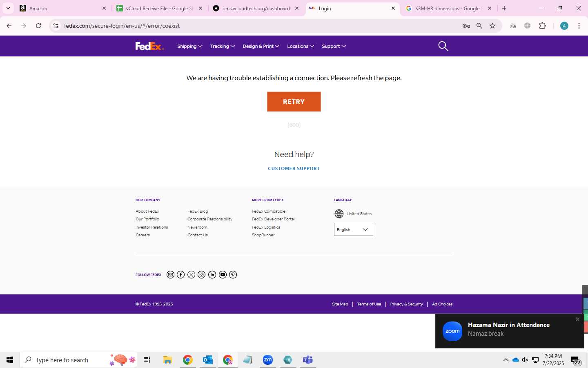This screenshot has height=368, width=588.
Task: Open Zoom app in taskbar
Action: 268,360
